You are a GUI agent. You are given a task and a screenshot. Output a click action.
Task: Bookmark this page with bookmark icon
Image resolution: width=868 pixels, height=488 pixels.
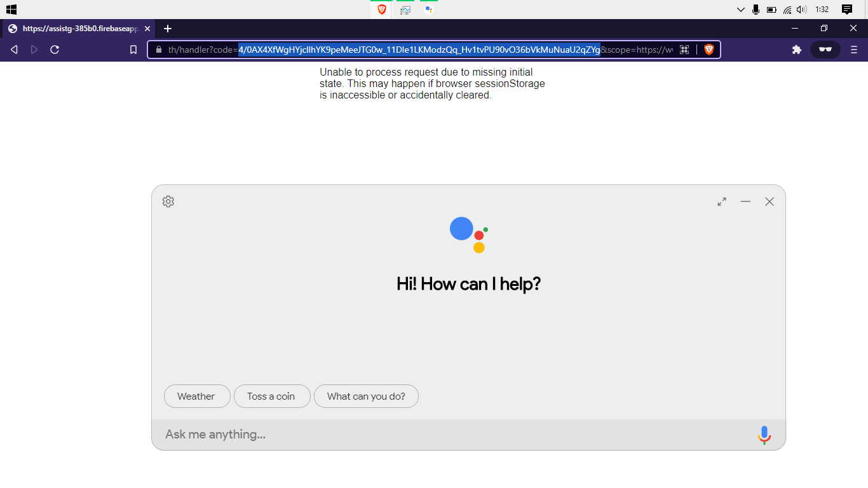point(133,50)
